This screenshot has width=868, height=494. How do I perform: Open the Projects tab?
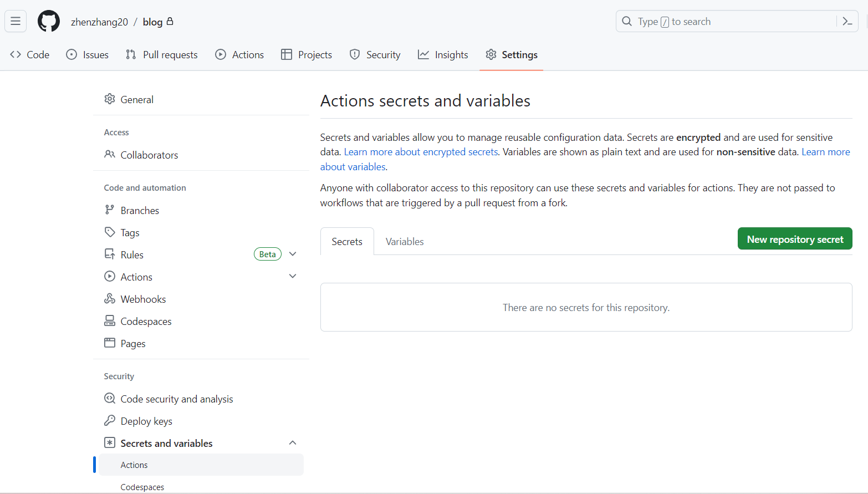(307, 54)
